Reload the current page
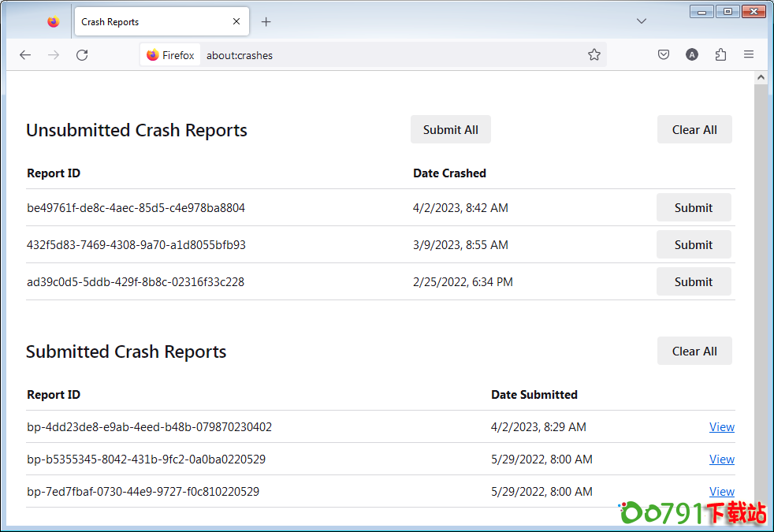The width and height of the screenshot is (774, 532). (82, 55)
